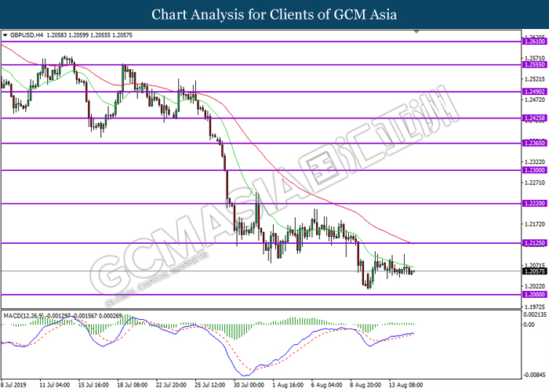Click the 1.24720 price scale value
549x392 pixels.
535,100
